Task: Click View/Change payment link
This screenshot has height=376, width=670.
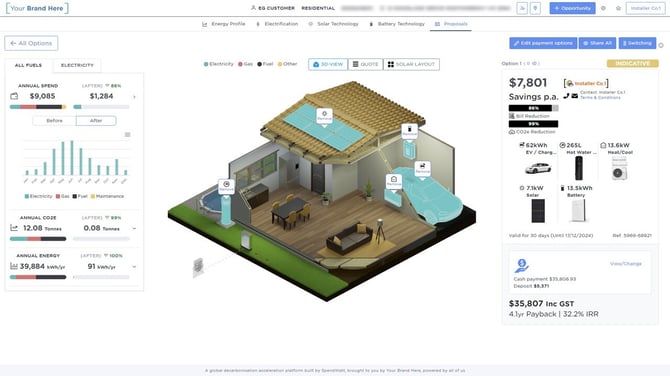Action: point(626,264)
